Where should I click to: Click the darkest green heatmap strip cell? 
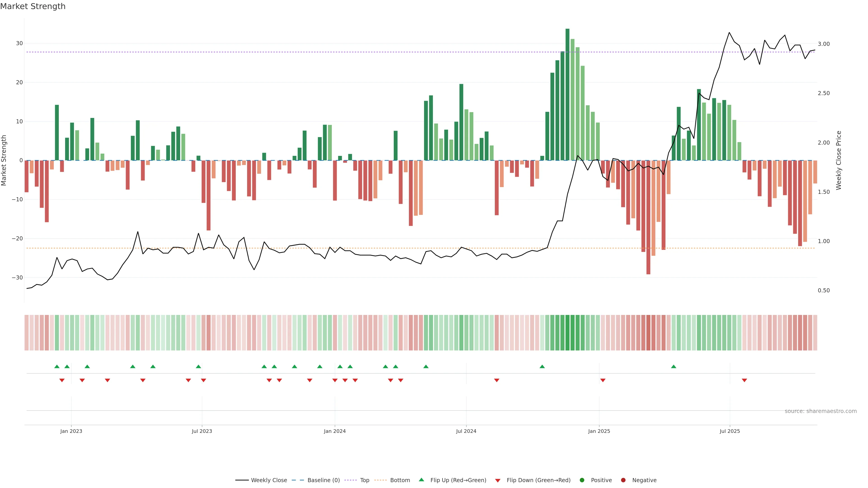pyautogui.click(x=567, y=333)
